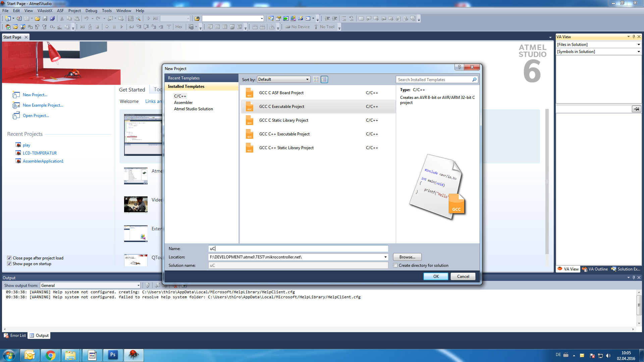Click the Find (magnifier) icon in toolbar
The height and width of the screenshot is (362, 644).
point(138,18)
